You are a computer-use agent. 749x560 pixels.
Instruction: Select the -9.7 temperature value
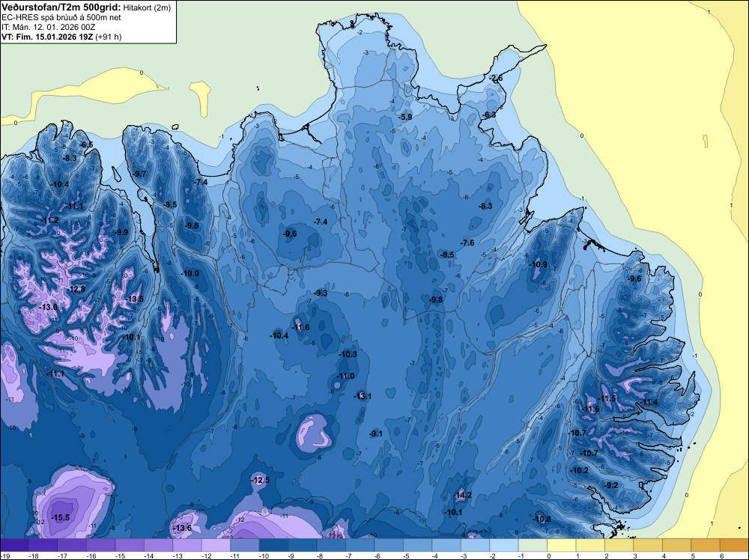click(139, 174)
